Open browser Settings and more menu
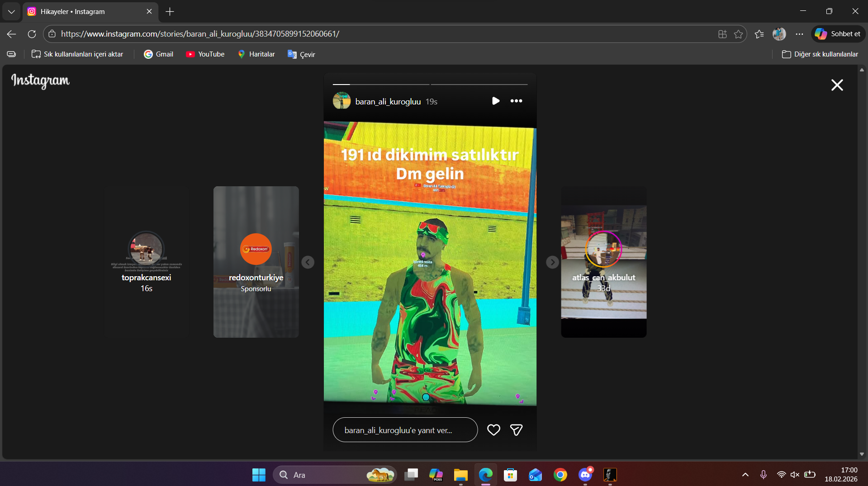This screenshot has width=868, height=486. [x=799, y=34]
